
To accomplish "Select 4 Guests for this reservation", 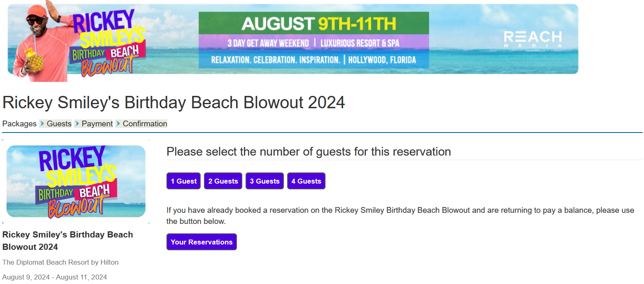I will 306,181.
